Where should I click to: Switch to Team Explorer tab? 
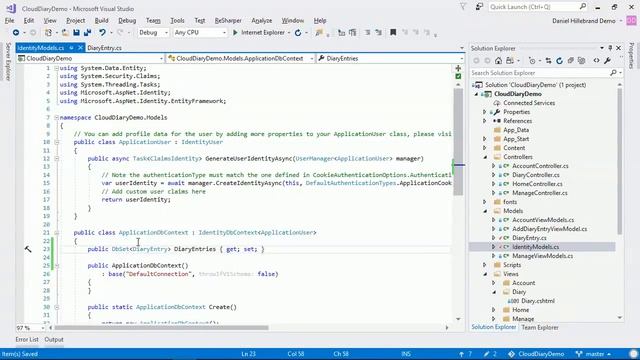[x=540, y=327]
